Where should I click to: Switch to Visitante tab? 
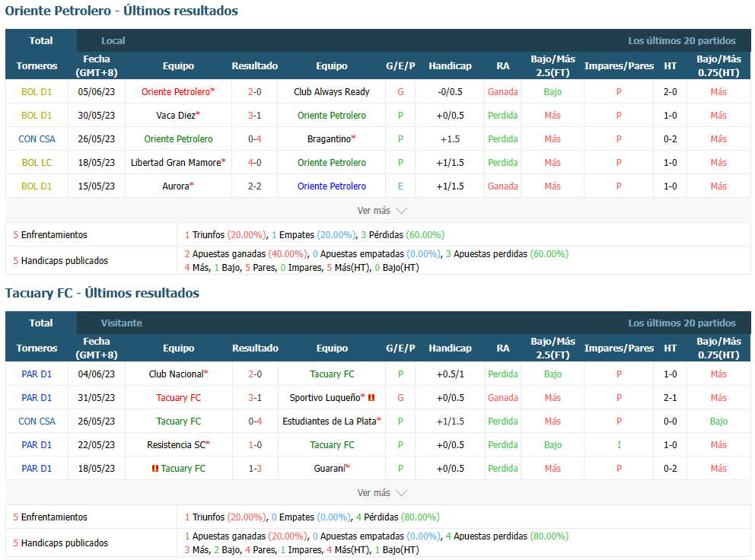point(121,323)
